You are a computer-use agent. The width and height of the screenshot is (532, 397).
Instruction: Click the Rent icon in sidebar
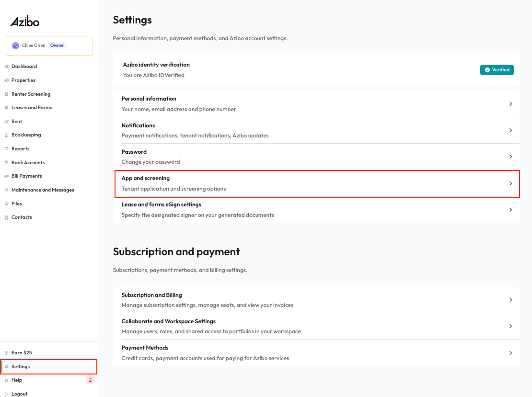pyautogui.click(x=6, y=122)
